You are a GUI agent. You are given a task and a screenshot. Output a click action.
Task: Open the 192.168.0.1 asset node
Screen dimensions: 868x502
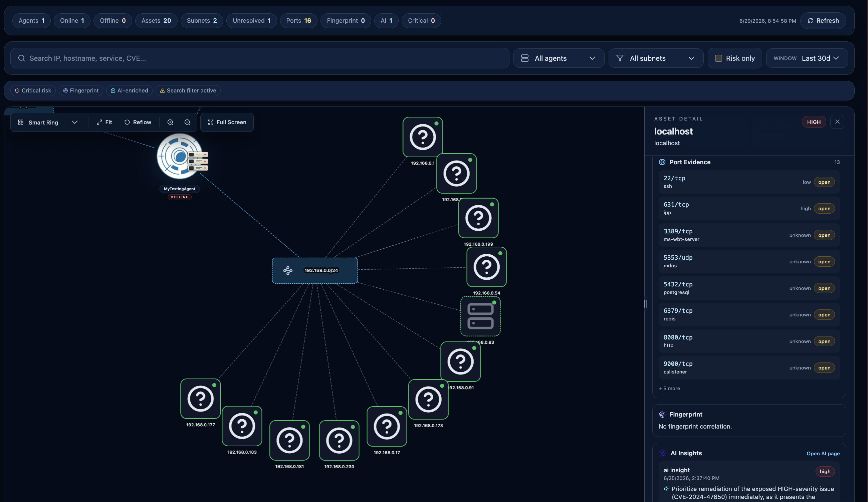point(423,137)
